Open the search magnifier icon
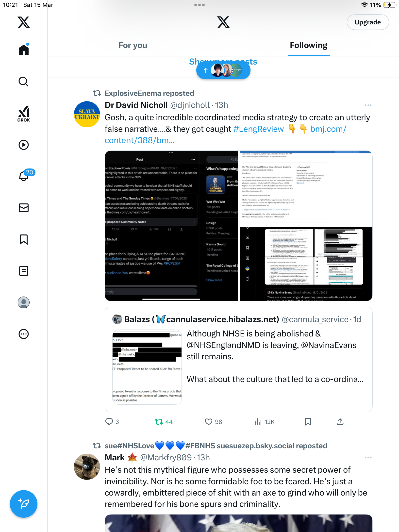 coord(24,82)
